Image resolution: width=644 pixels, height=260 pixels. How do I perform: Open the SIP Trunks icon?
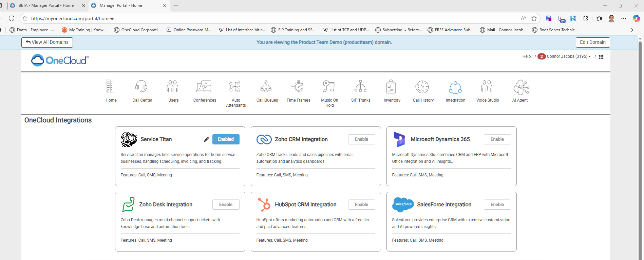(x=360, y=87)
